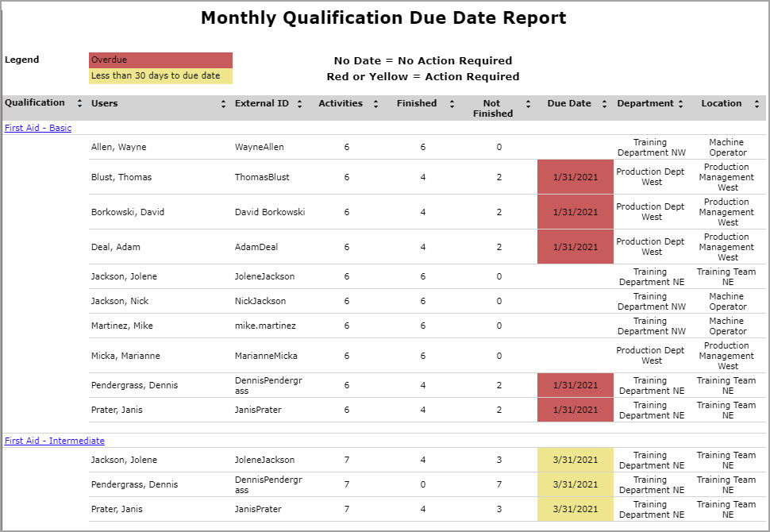The width and height of the screenshot is (770, 532).
Task: Click the red Overdue legend swatch
Action: click(x=161, y=59)
